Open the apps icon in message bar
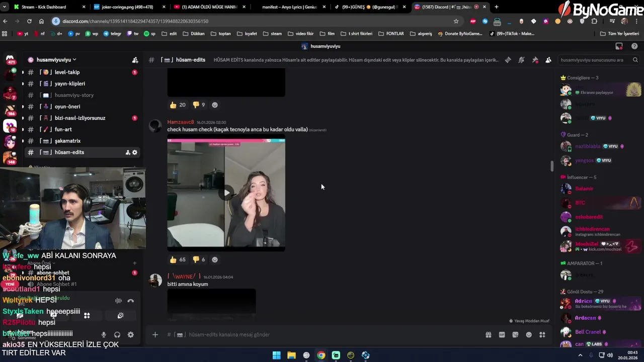The width and height of the screenshot is (644, 362). tap(542, 335)
